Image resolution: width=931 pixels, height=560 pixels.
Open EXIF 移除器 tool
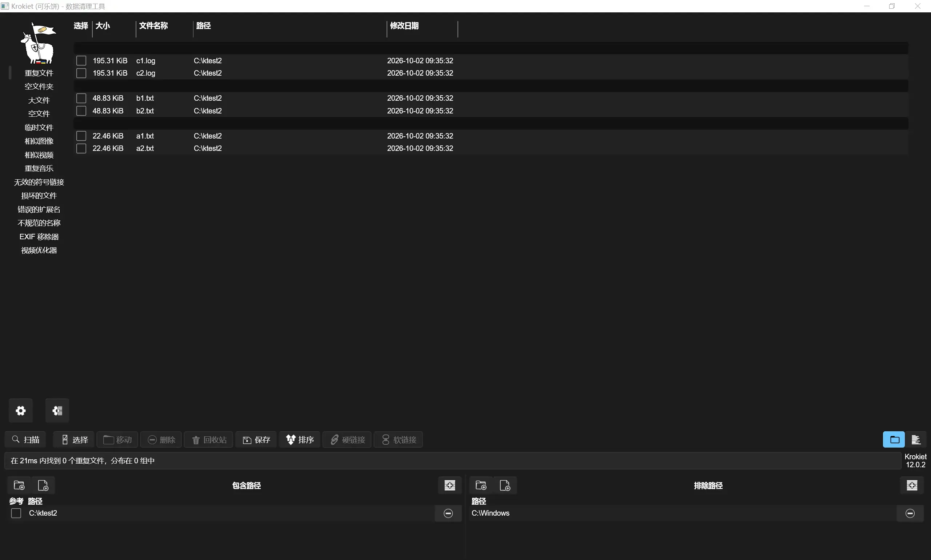coord(39,237)
